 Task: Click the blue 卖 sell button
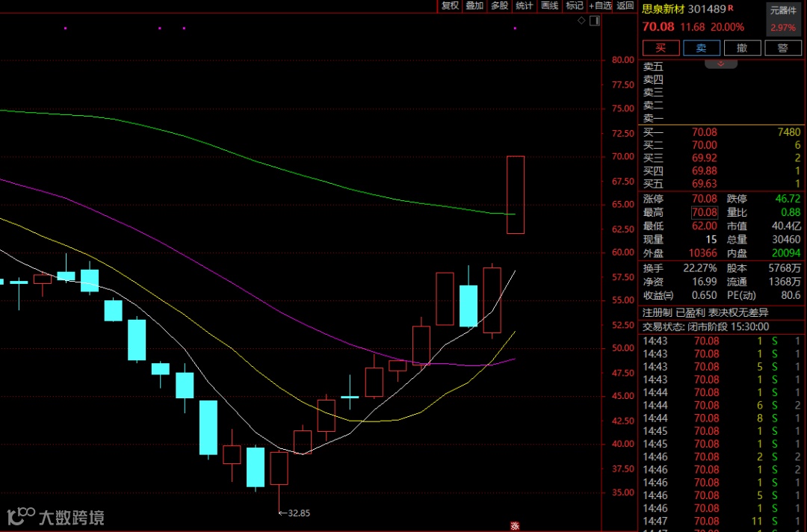click(702, 48)
